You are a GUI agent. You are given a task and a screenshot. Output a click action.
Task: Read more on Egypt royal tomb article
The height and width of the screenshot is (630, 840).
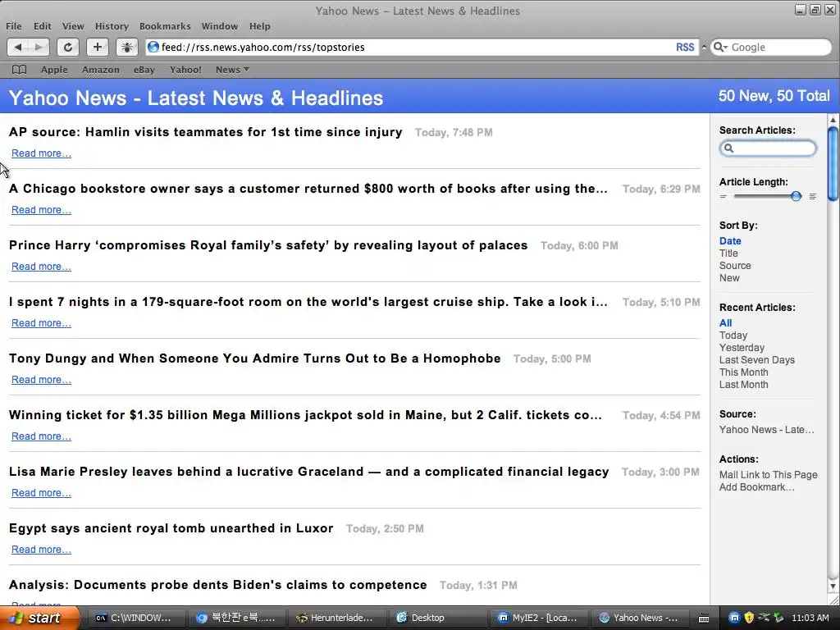click(41, 550)
